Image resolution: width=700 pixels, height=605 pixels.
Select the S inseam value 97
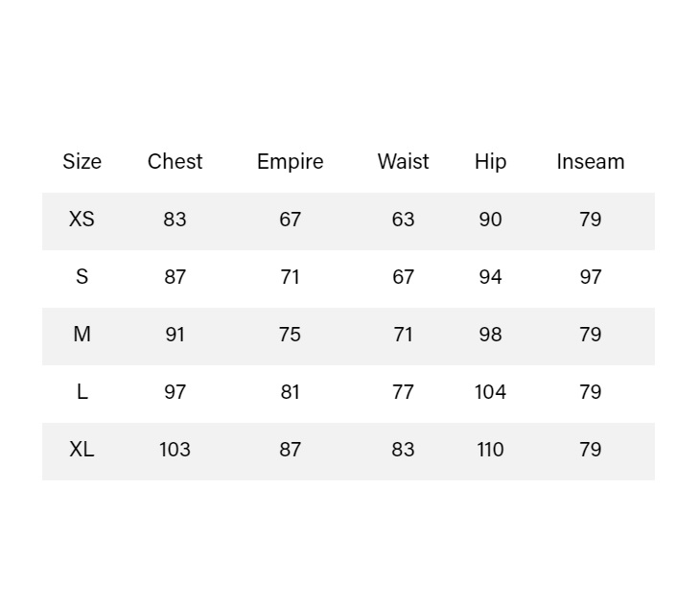point(590,277)
